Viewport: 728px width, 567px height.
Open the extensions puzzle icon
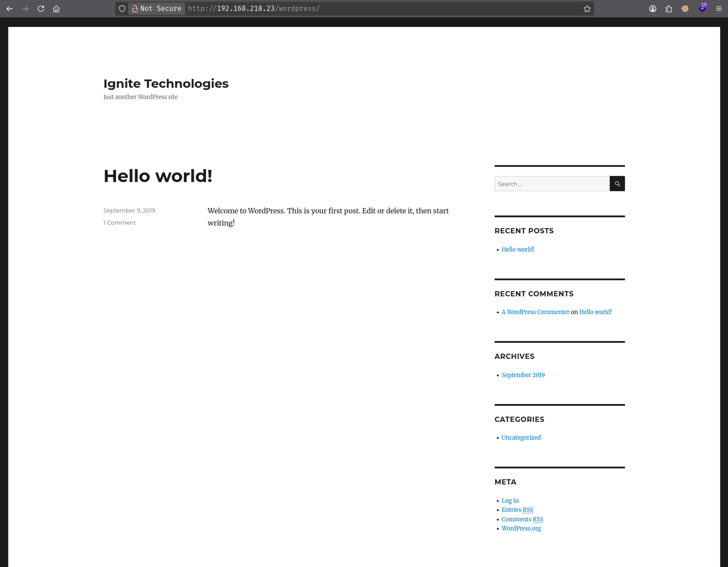[x=669, y=9]
